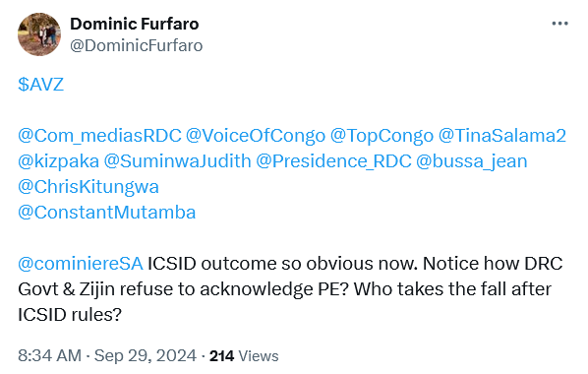
Task: Click the tweet body text about ICSID
Action: point(290,288)
